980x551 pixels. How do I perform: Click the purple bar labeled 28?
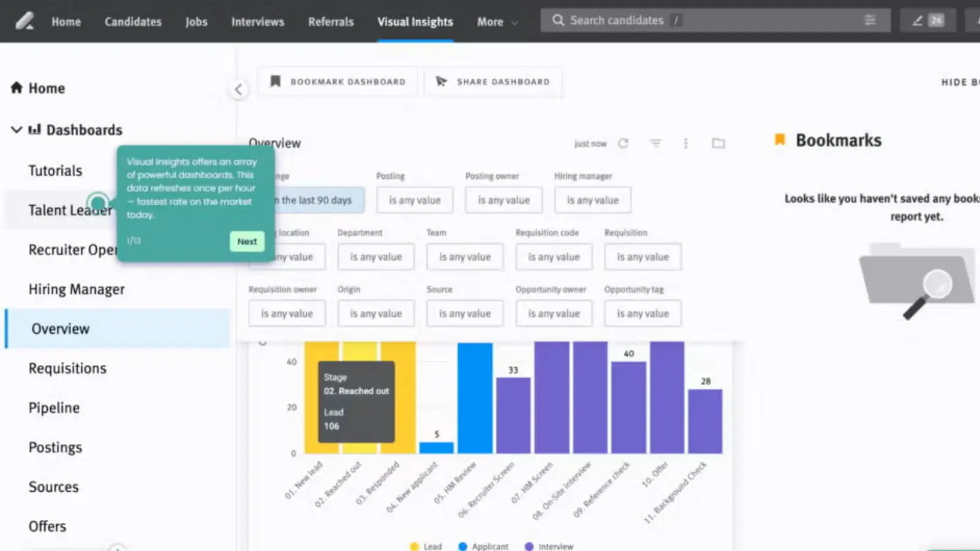[x=705, y=421]
